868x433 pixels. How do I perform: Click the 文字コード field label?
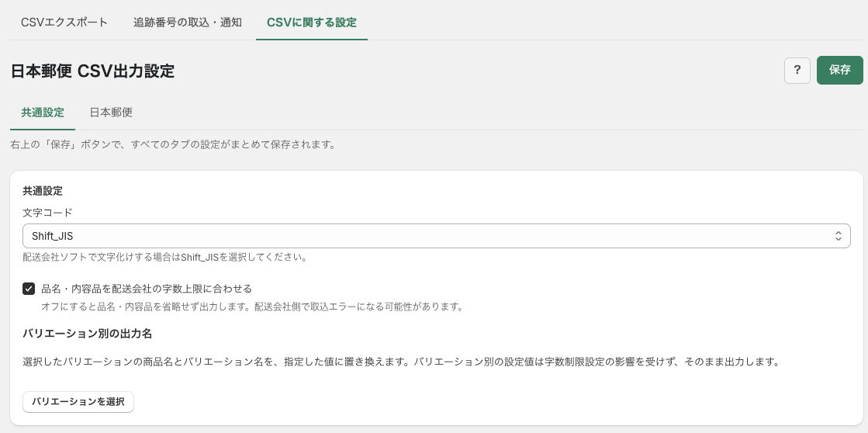pyautogui.click(x=47, y=213)
